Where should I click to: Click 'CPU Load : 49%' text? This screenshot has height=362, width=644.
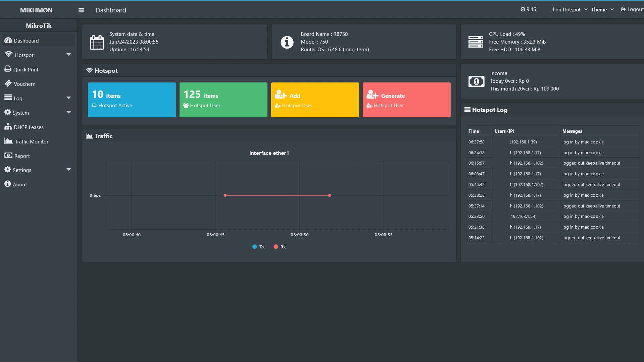[x=507, y=34]
